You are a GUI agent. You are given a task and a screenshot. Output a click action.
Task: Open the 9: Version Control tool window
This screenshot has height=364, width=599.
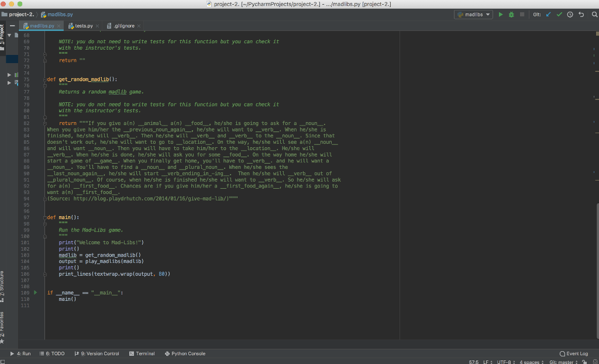pos(97,353)
